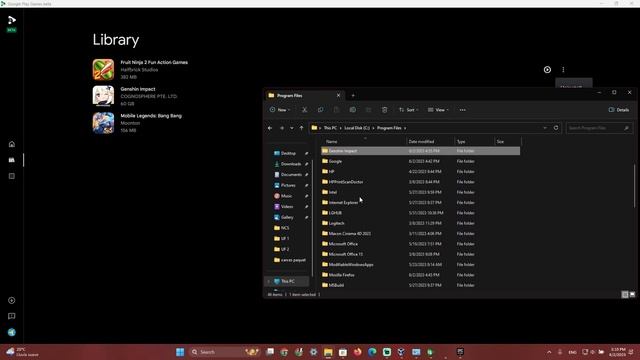Toggle the Details pane button

619,110
